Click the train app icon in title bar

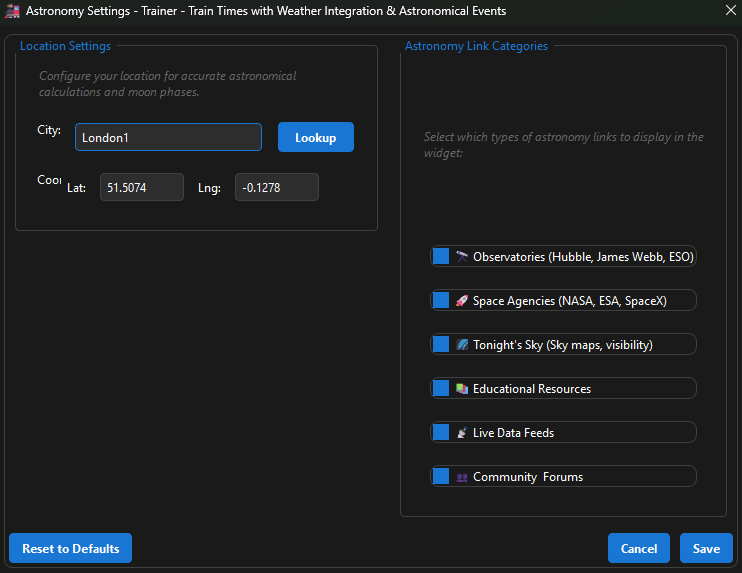(12, 11)
